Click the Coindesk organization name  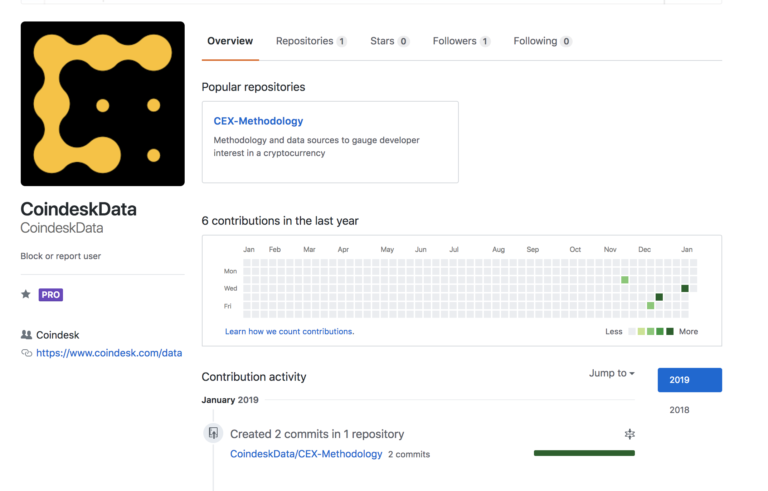tap(58, 335)
